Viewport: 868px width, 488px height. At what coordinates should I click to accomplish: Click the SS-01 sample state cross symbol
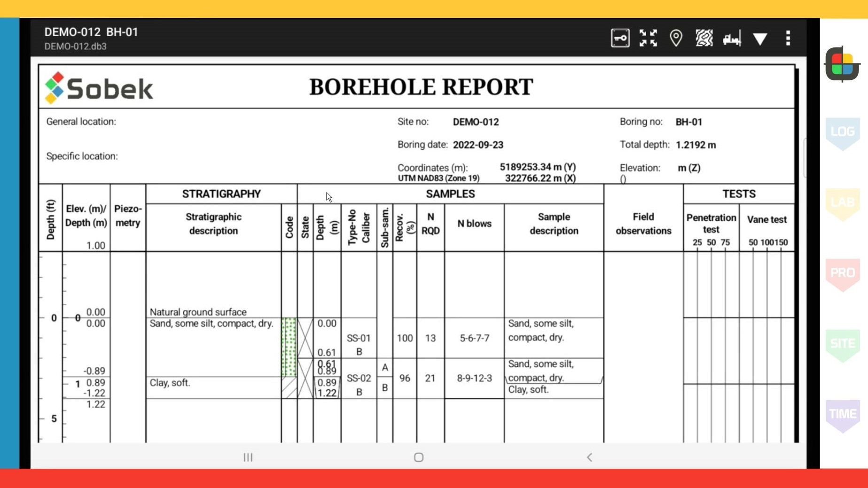(x=305, y=338)
